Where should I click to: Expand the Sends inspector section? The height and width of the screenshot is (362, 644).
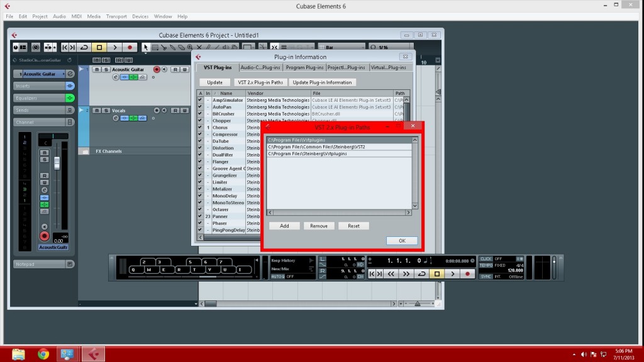[x=40, y=110]
